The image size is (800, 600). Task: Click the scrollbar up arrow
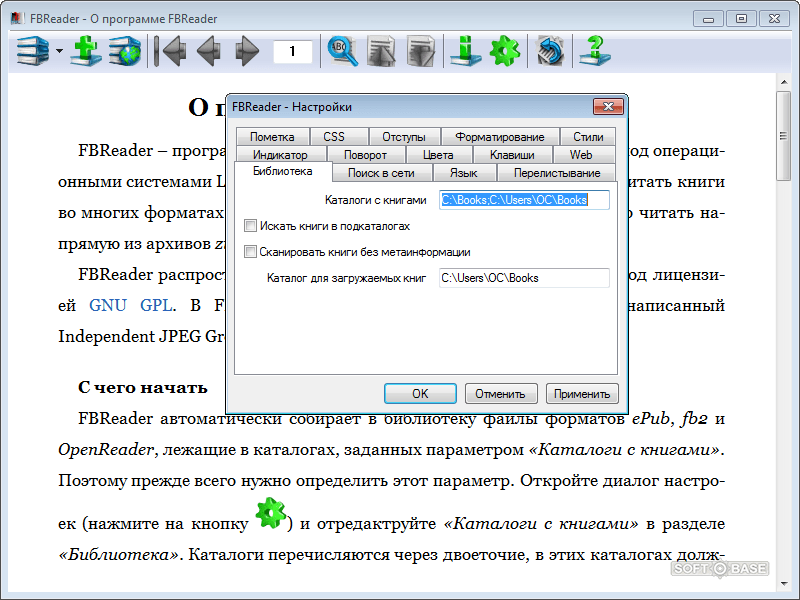[x=783, y=82]
